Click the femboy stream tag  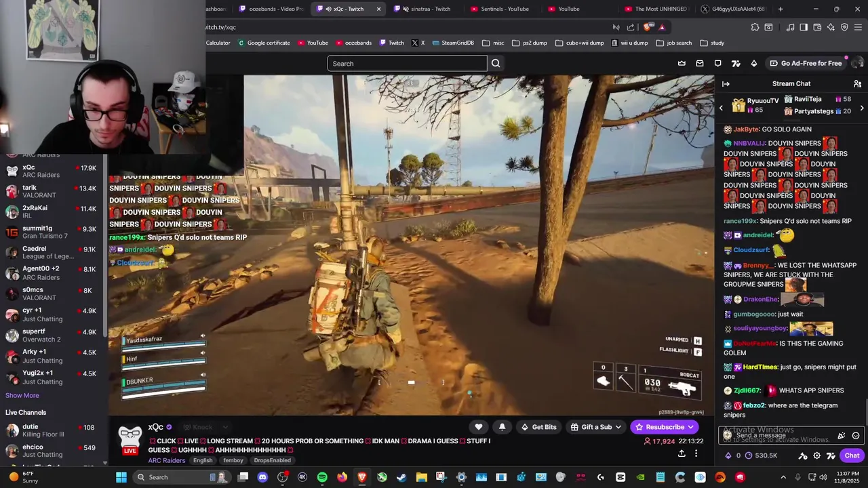233,460
